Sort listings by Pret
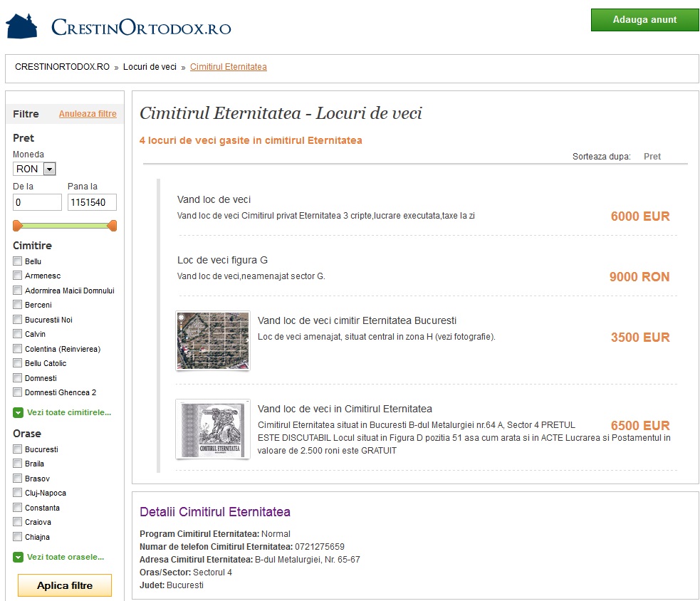 tap(652, 157)
